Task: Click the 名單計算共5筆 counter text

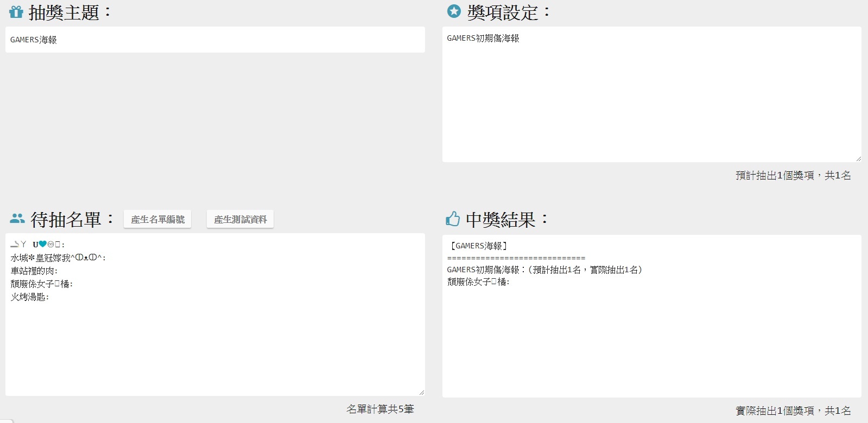Action: tap(380, 409)
